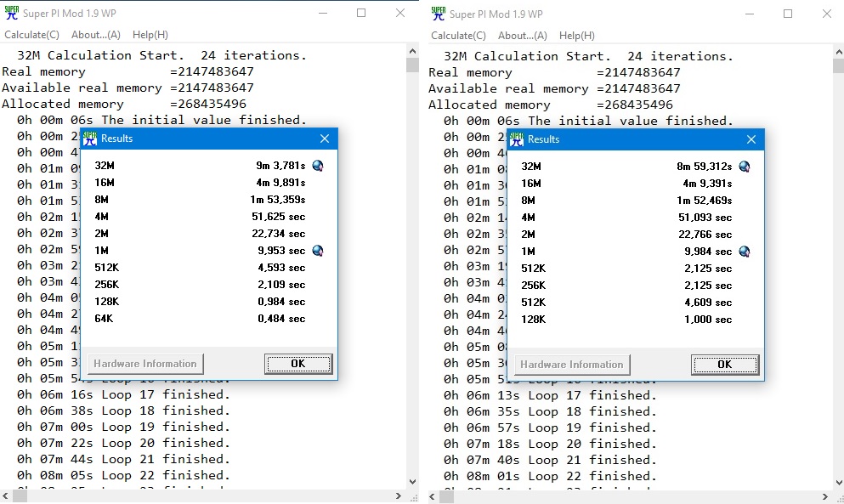Open Help(H) menu in right window
844x504 pixels.
(x=577, y=36)
